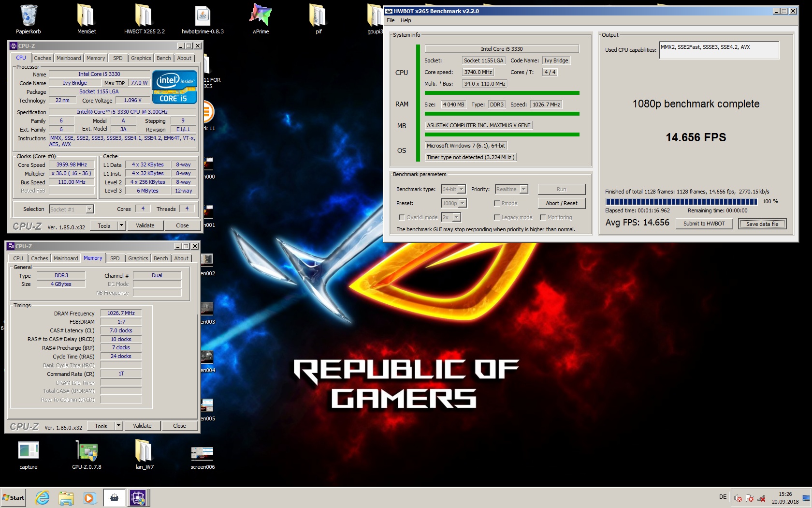Open the lan_W7 folder
This screenshot has width=812, height=508.
tap(144, 455)
